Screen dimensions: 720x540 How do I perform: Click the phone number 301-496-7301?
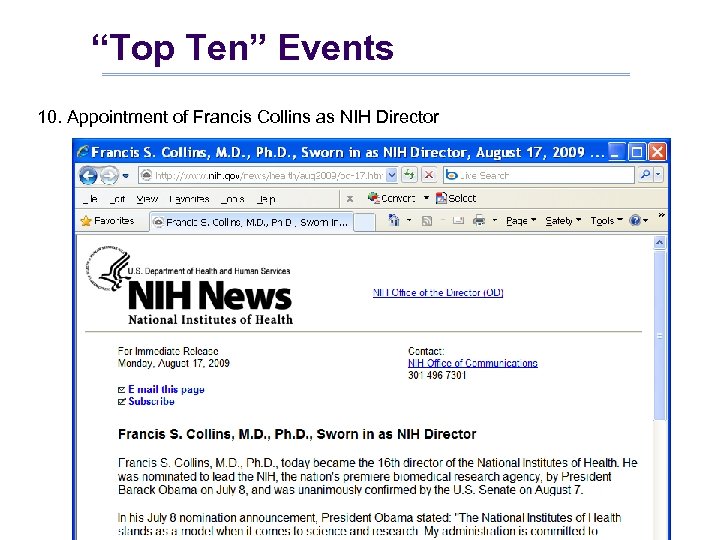(437, 375)
